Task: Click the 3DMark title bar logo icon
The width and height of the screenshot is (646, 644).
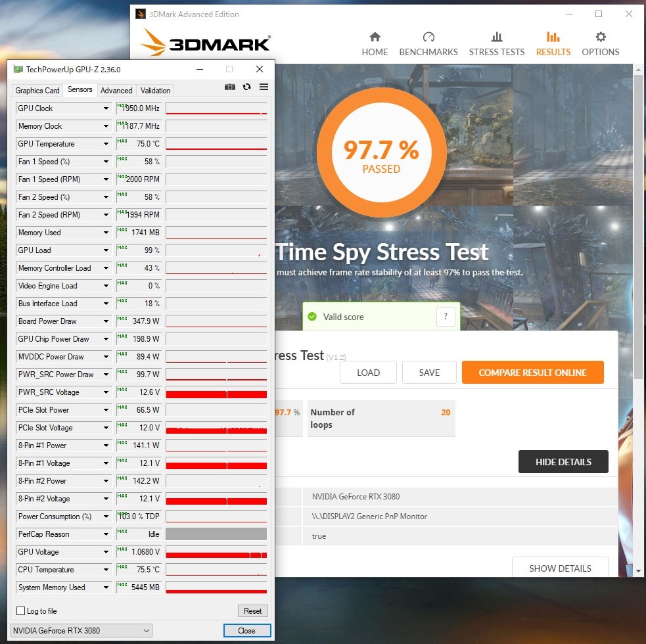Action: click(x=141, y=14)
